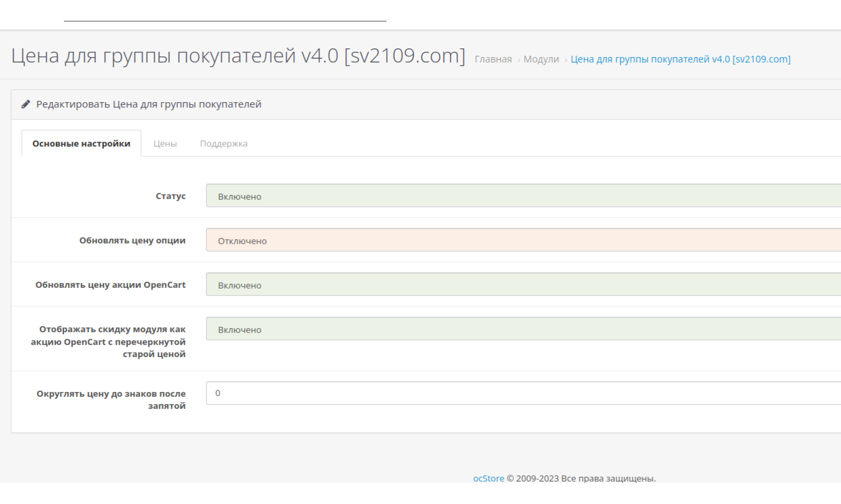Open dropdown for displaying module discount as OpenCart special

click(x=523, y=329)
